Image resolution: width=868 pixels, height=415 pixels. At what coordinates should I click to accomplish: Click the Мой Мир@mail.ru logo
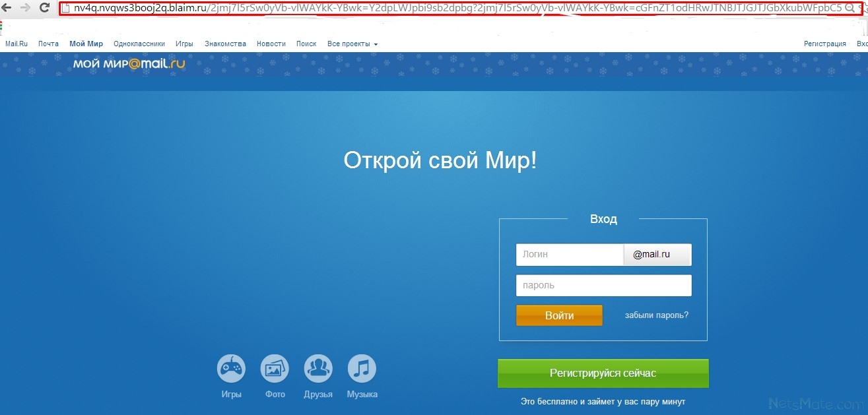click(x=129, y=64)
